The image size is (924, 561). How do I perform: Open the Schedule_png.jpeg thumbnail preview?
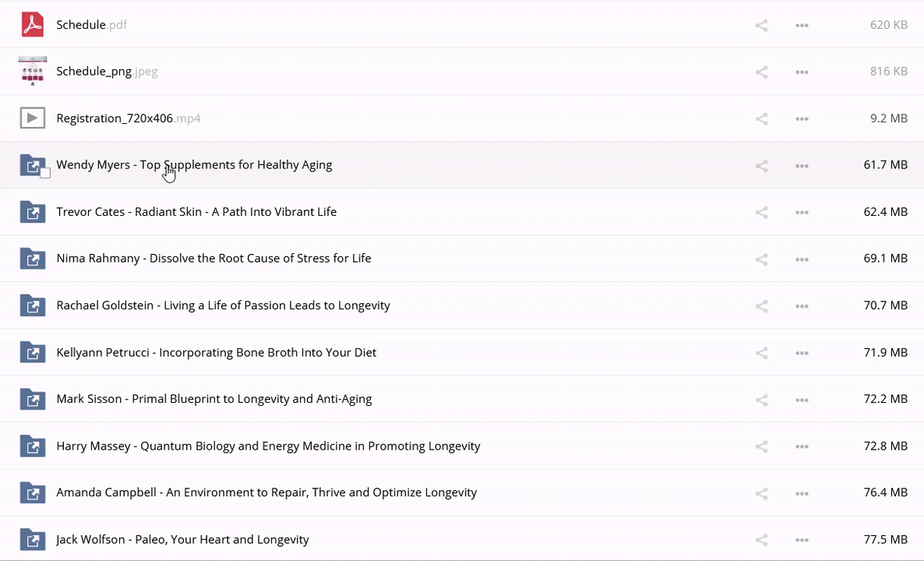tap(32, 71)
